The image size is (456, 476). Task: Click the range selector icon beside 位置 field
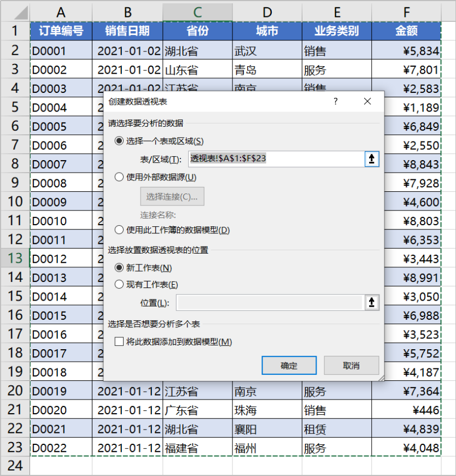[372, 303]
